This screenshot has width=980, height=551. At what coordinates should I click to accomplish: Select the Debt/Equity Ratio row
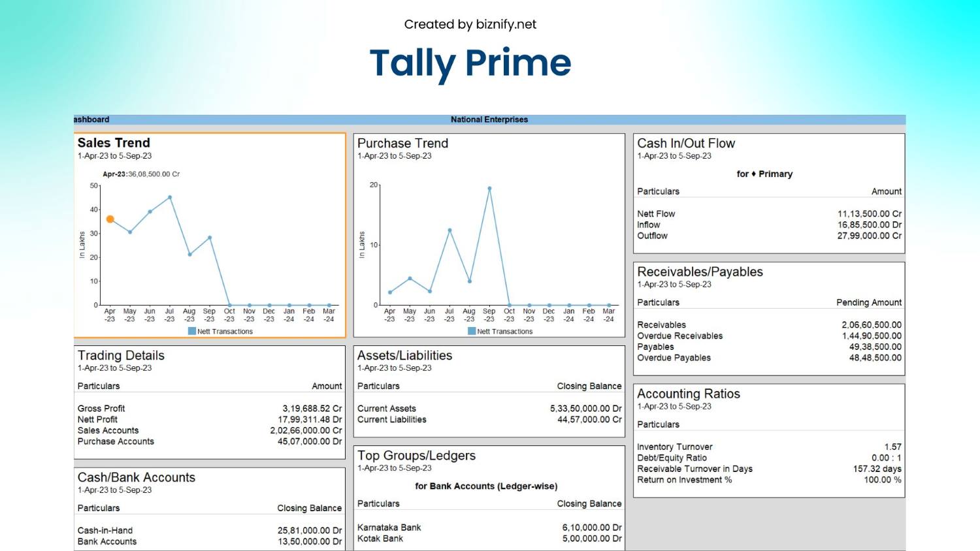(x=769, y=458)
